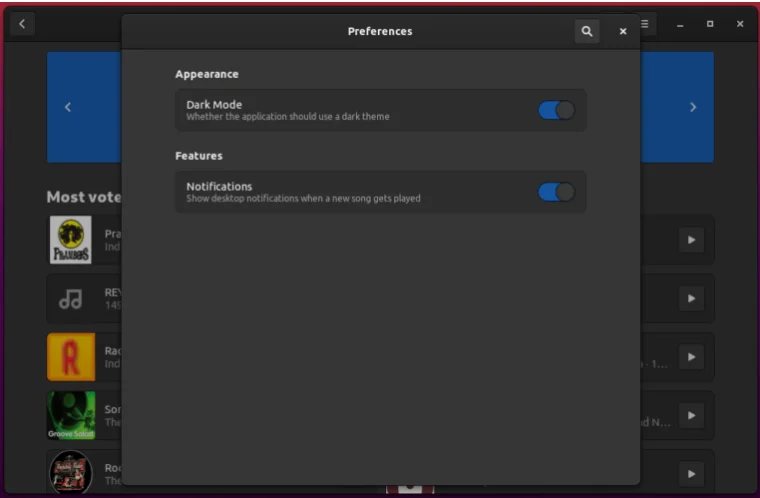Minimize the application window
Screen dimensions: 760x498
tap(680, 24)
